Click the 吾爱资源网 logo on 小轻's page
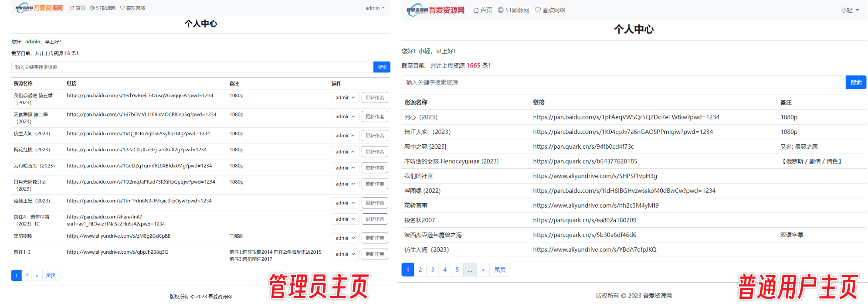 click(435, 10)
